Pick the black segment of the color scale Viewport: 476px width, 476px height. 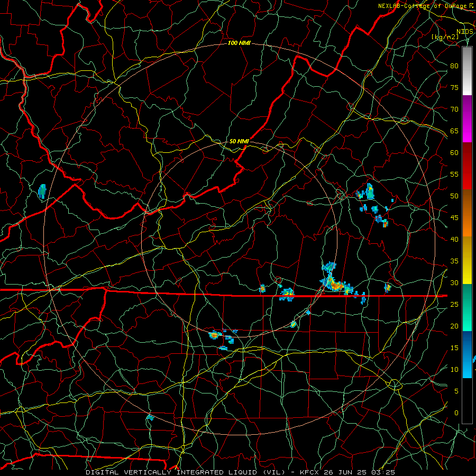(467, 401)
